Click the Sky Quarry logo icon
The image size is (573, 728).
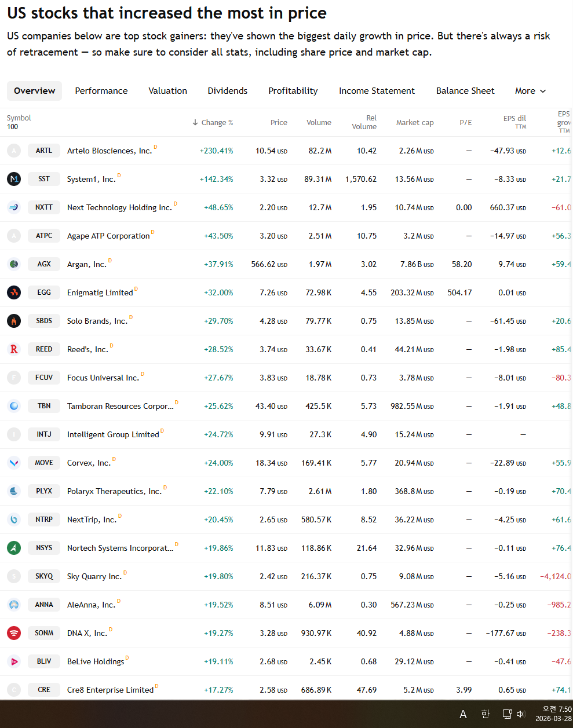[14, 576]
